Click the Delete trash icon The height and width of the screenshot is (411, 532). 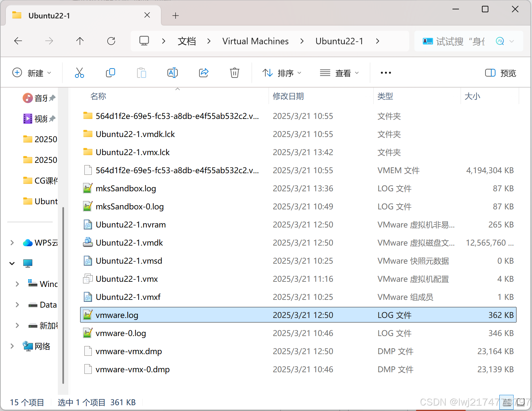[235, 73]
